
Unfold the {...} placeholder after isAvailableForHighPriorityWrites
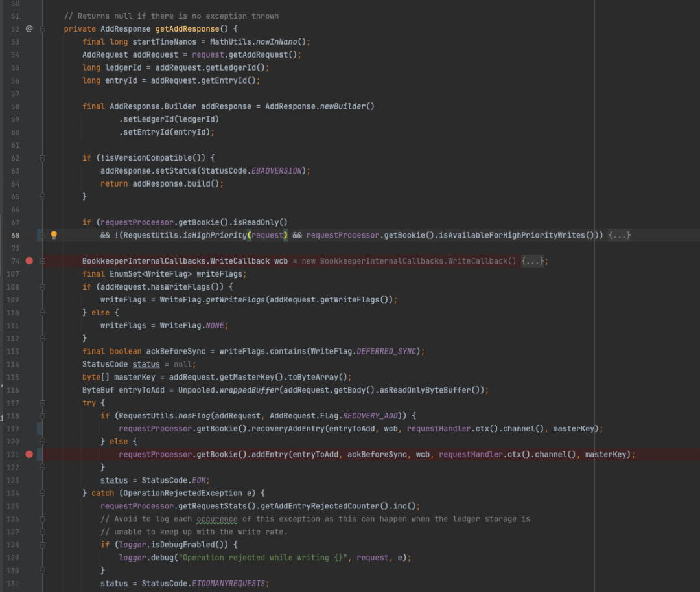point(619,235)
